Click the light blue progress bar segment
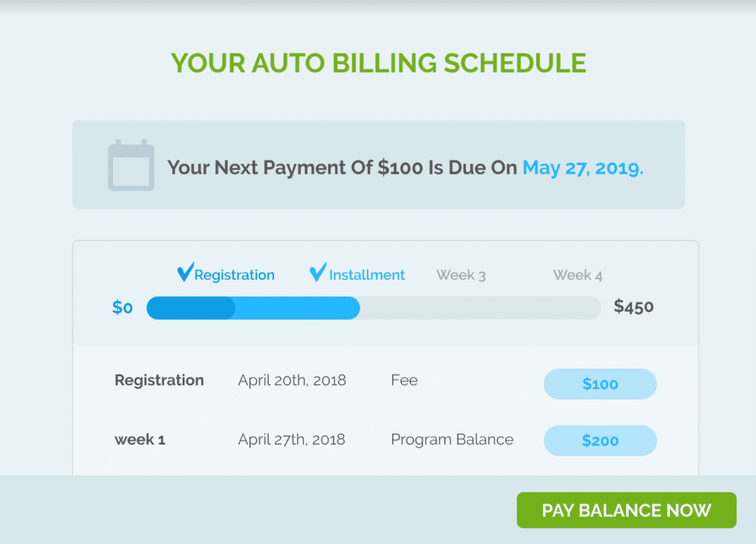 pos(297,308)
